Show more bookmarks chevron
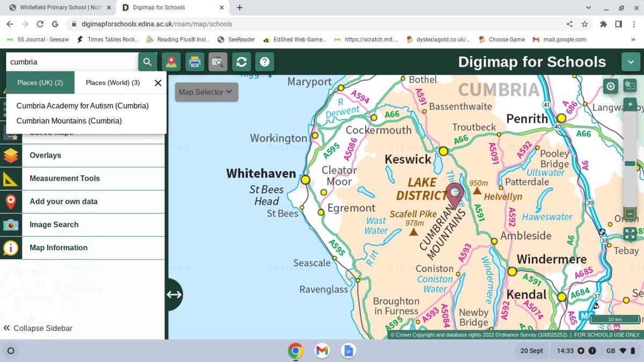Viewport: 644px width, 362px height. (633, 39)
